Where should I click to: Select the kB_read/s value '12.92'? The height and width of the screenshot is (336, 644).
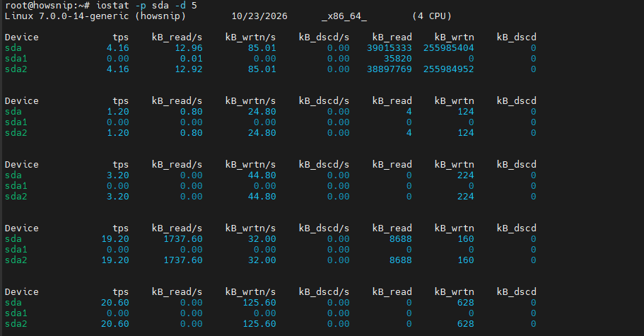189,69
